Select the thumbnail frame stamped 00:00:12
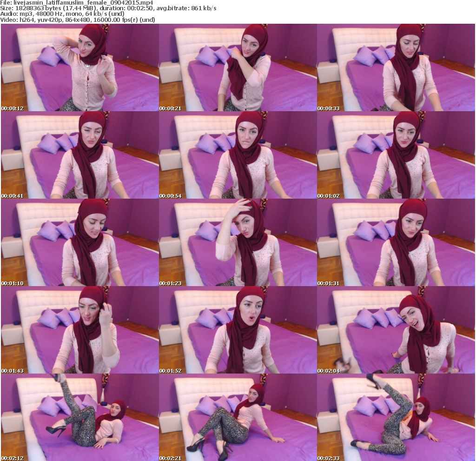 [80, 67]
